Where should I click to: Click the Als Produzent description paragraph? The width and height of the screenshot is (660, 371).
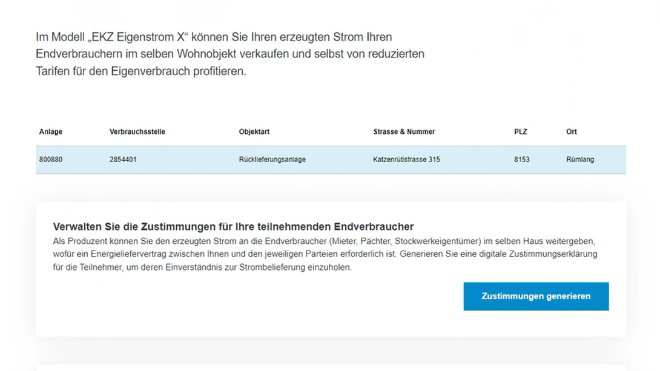(x=325, y=254)
